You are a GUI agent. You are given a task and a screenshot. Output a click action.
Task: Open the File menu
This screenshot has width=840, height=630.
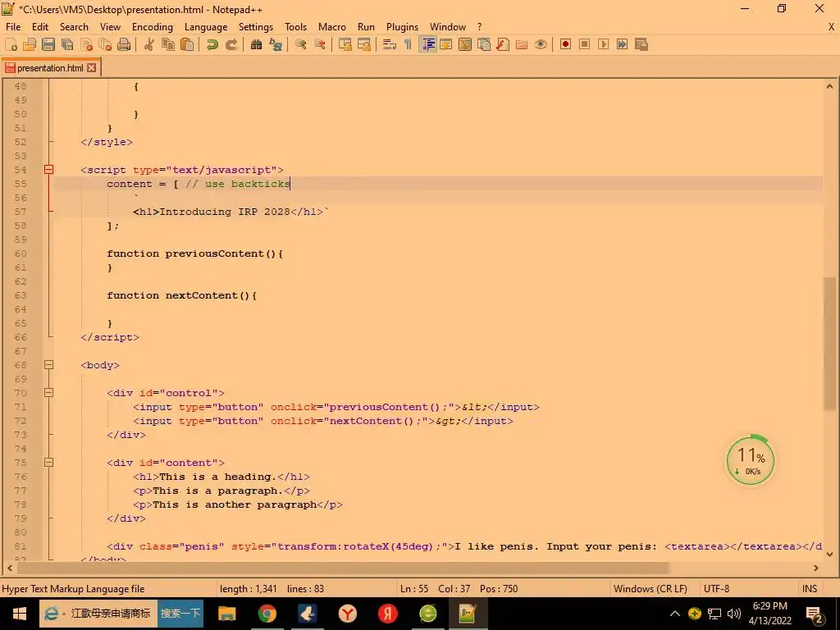click(13, 27)
